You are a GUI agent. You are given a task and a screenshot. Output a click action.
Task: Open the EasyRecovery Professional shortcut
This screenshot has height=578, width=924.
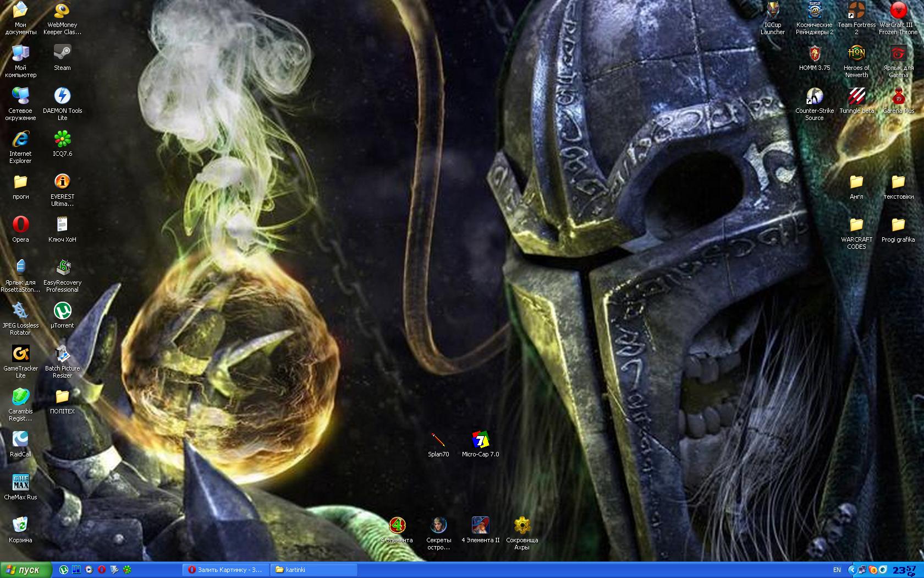tap(62, 275)
